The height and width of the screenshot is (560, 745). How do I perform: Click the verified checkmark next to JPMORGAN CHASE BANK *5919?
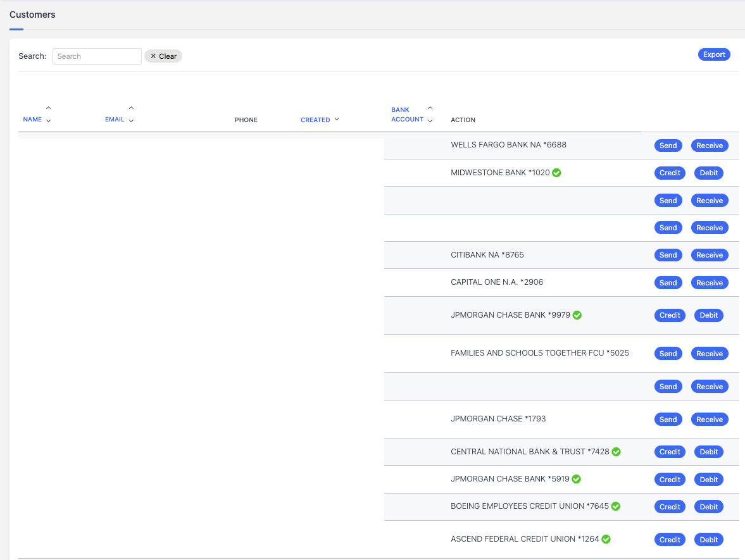577,479
